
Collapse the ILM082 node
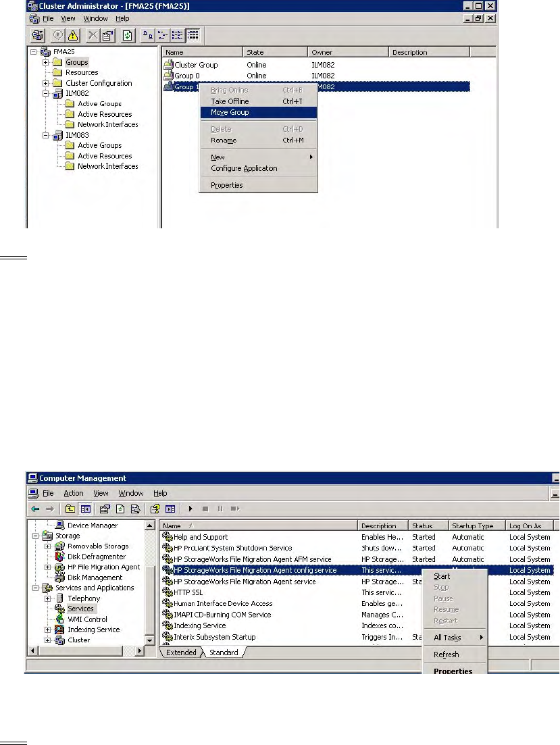(46, 94)
